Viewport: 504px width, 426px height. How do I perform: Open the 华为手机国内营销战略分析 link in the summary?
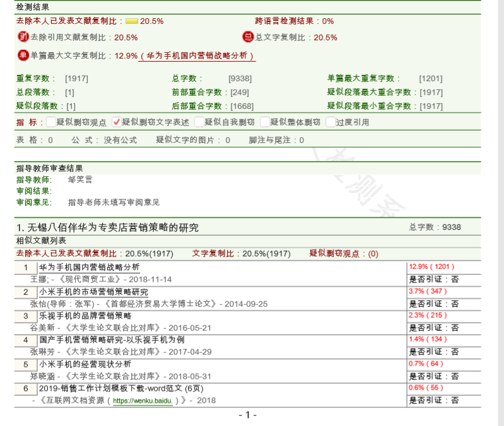coord(197,56)
